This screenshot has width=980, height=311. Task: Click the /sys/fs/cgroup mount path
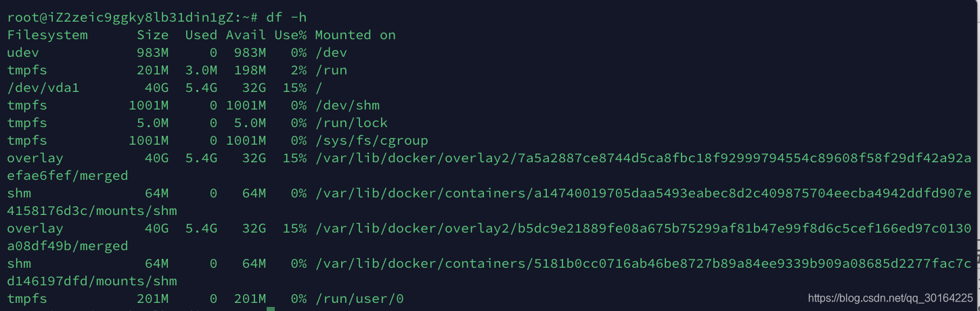click(372, 140)
